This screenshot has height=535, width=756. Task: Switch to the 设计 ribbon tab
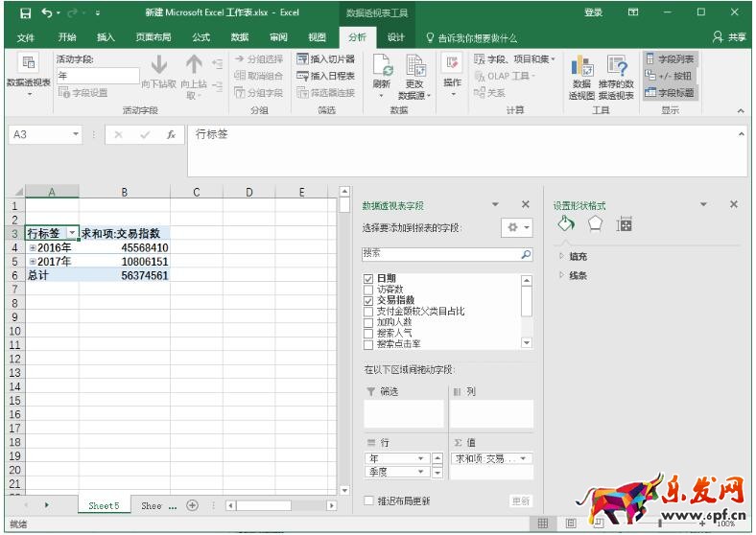pyautogui.click(x=395, y=37)
